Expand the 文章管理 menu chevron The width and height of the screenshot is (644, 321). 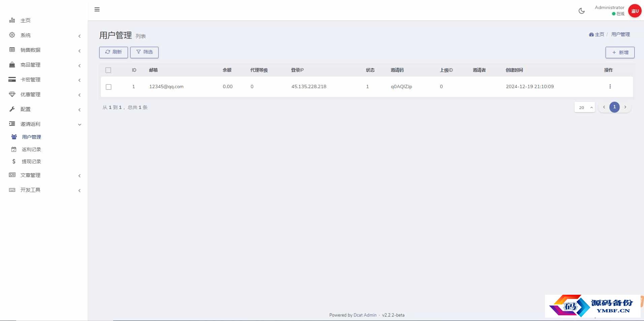(x=79, y=176)
